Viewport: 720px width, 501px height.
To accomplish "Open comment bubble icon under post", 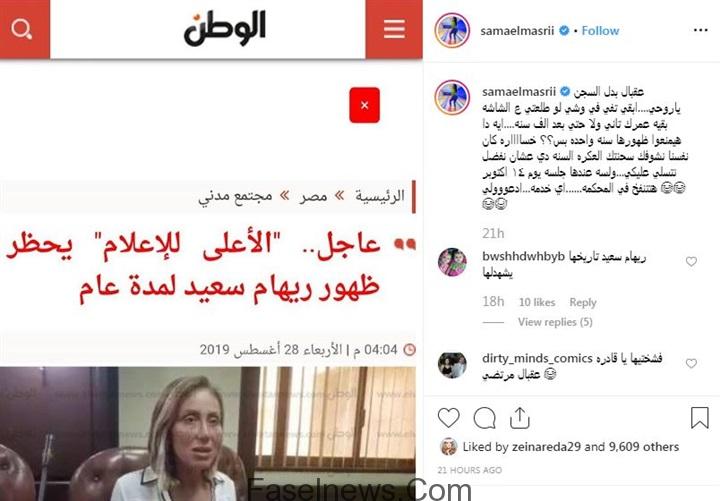I will pos(484,418).
